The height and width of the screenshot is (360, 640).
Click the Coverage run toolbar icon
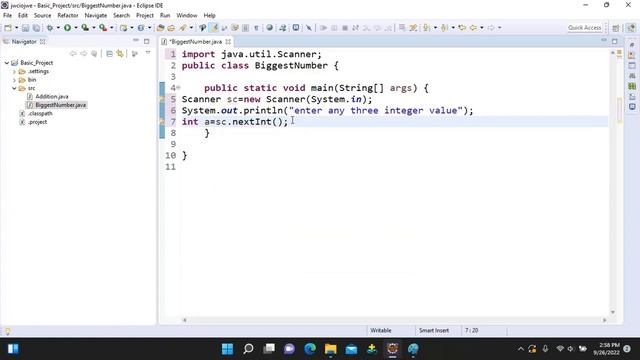85,28
